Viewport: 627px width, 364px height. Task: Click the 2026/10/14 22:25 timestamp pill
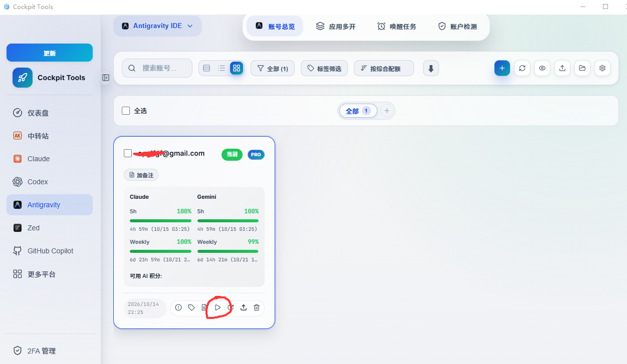pyautogui.click(x=145, y=308)
